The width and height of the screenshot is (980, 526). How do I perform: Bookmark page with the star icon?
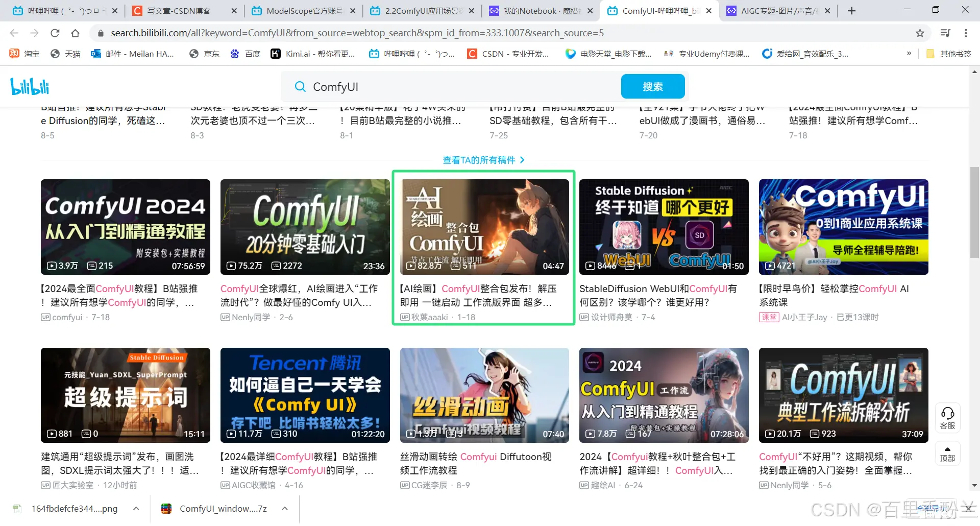[x=920, y=33]
